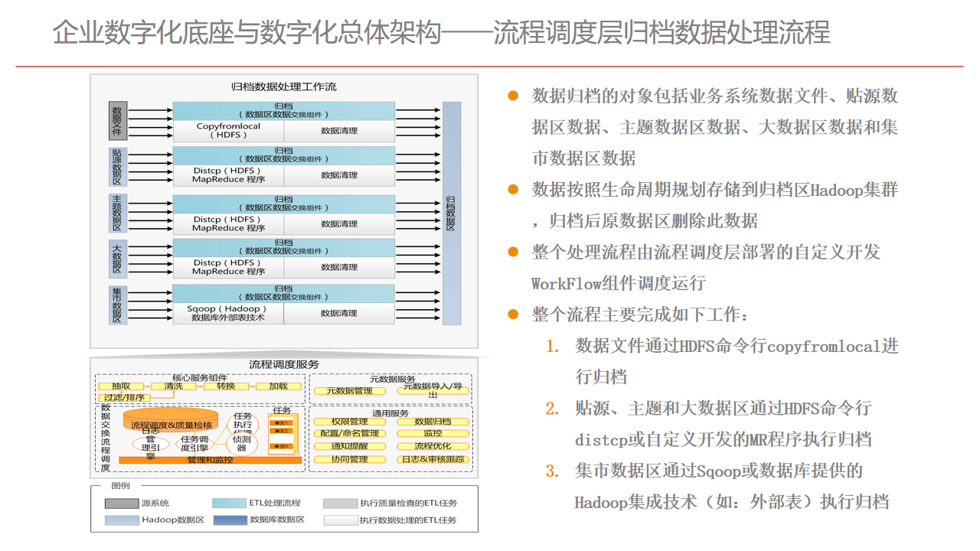Image resolution: width=980 pixels, height=551 pixels.
Task: Click the slide title about 流程调度层归档数据处理流程
Action: [442, 33]
